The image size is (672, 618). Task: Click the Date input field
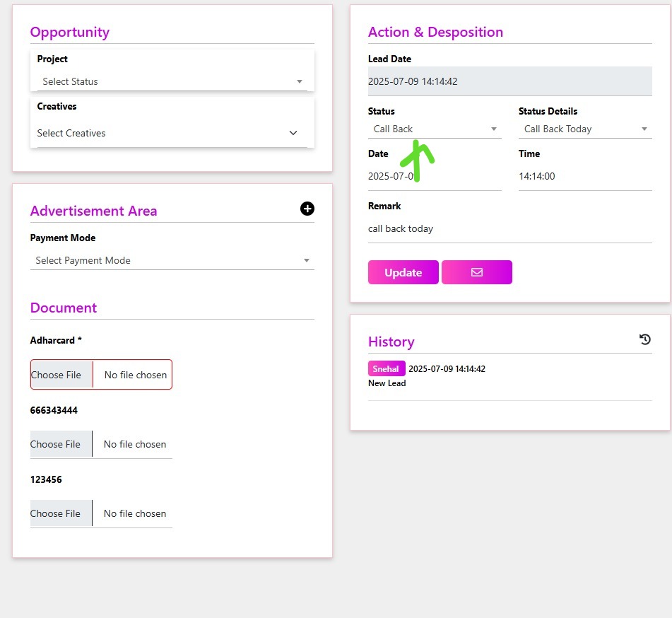(434, 176)
